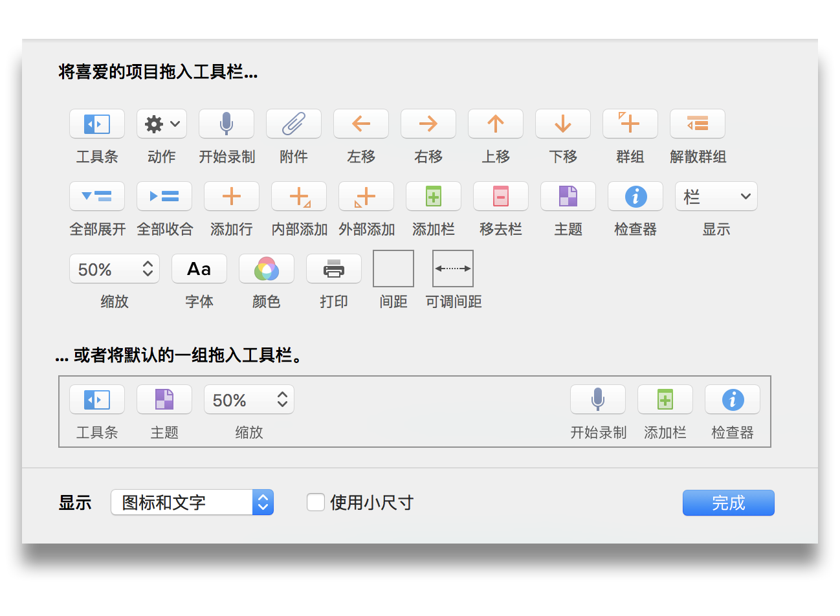Click the 左移 left arrow icon

click(361, 124)
